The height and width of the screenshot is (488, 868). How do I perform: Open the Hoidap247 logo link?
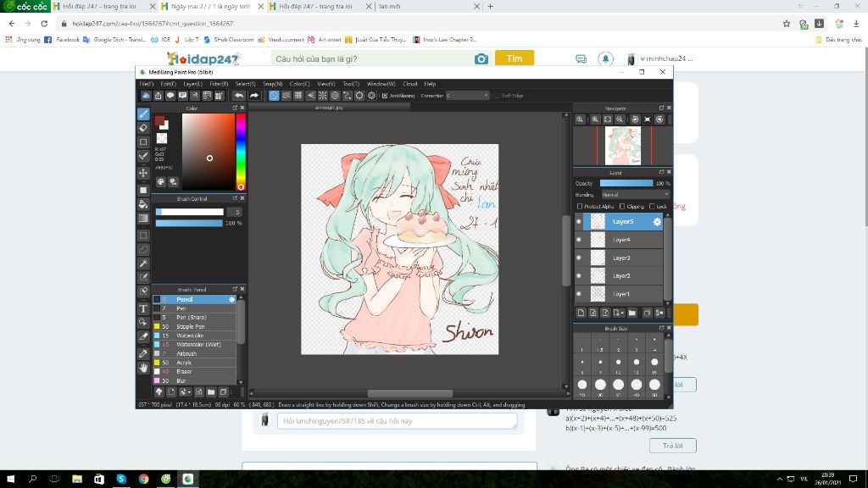tap(203, 58)
